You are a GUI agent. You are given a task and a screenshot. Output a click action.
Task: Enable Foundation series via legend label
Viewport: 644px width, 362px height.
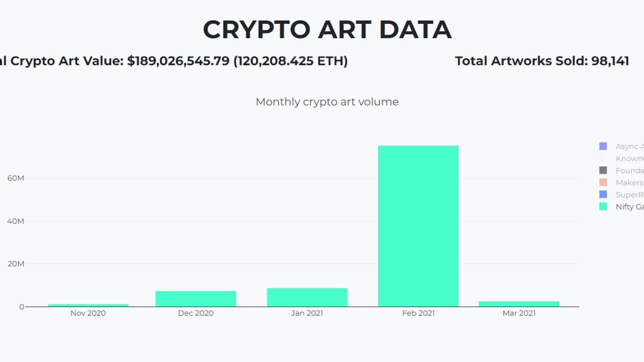point(630,170)
